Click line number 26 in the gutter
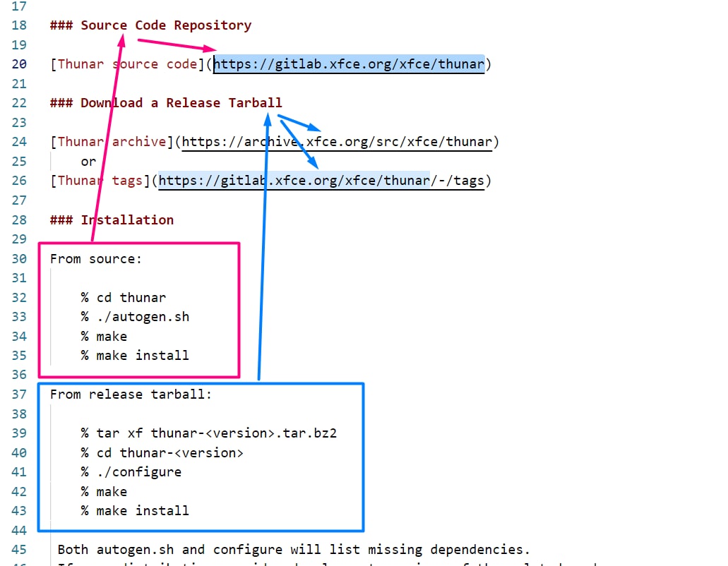This screenshot has height=566, width=728. tap(19, 181)
